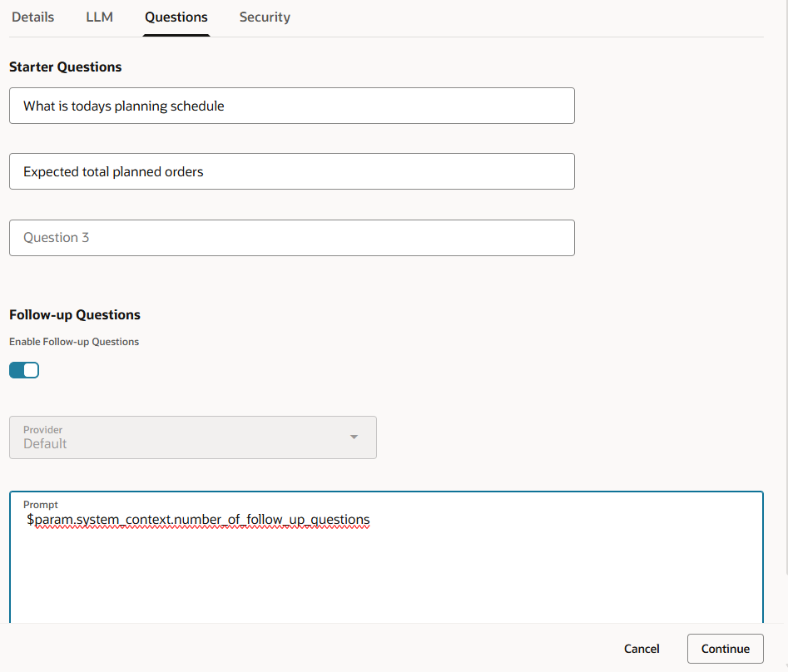Click the Prompt field label

click(x=41, y=505)
